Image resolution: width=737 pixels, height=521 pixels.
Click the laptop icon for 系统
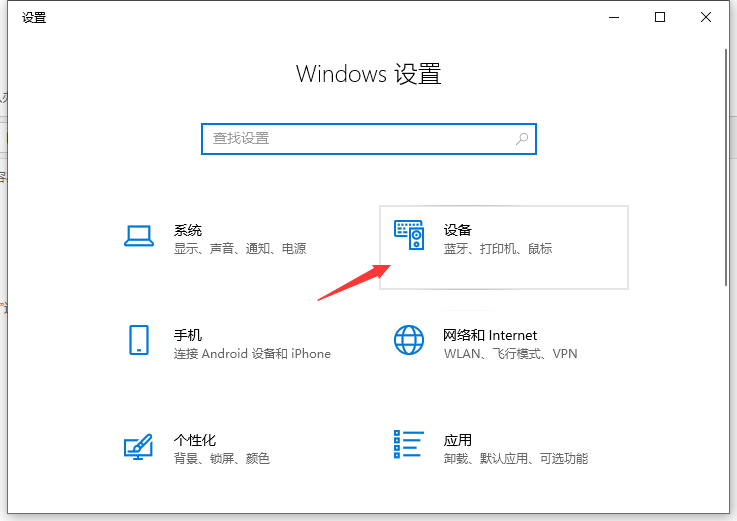[x=138, y=236]
